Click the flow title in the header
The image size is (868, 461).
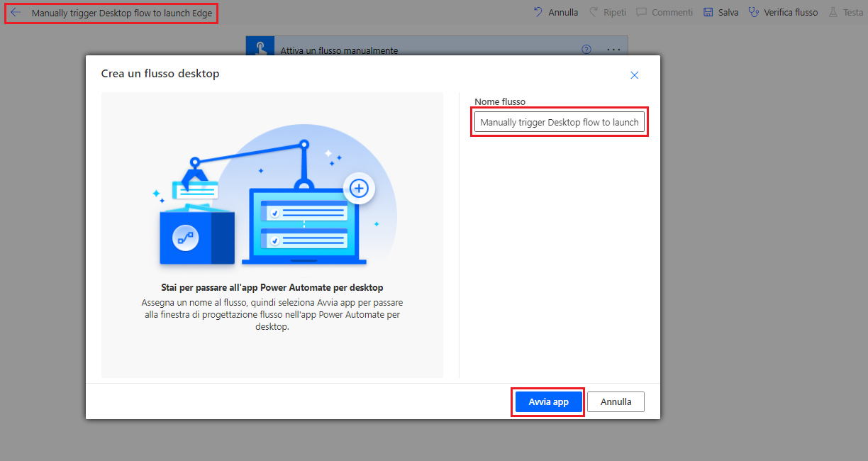pyautogui.click(x=122, y=13)
